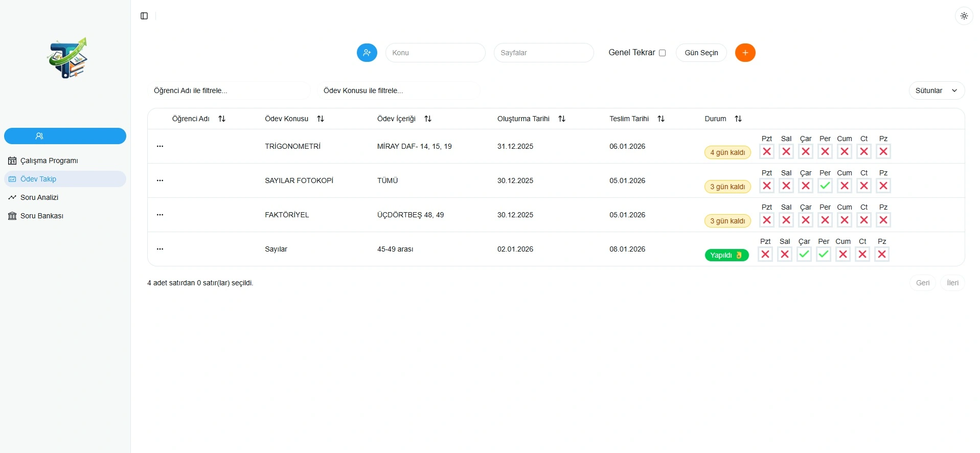Click the TRİGONOMETRİ cell
This screenshot has height=453, width=980.
pos(292,146)
